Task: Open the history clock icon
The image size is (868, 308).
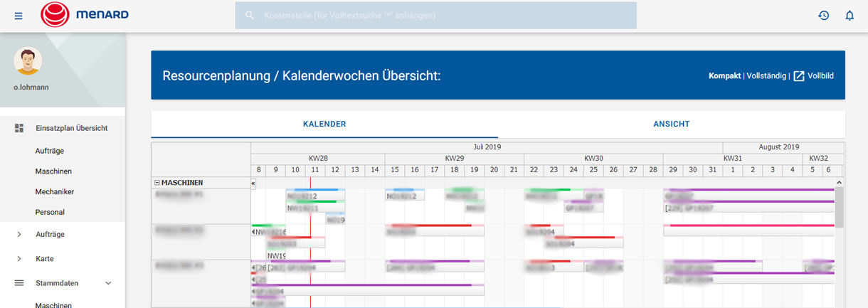Action: tap(824, 16)
